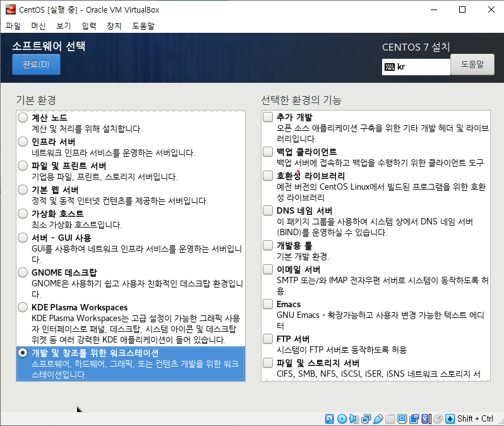Click description '기본 개발 환경.'
This screenshot has height=426, width=504.
(x=303, y=257)
